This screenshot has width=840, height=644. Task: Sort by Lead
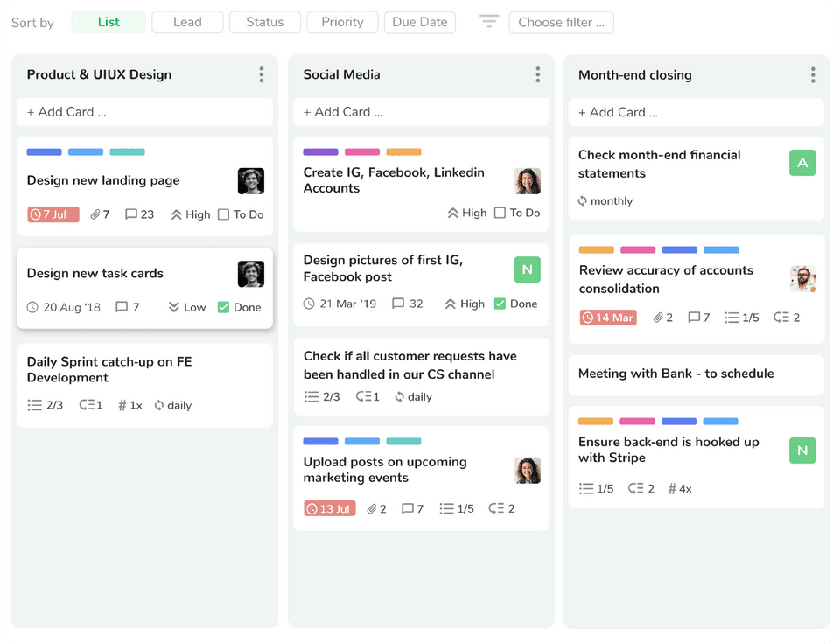point(187,22)
